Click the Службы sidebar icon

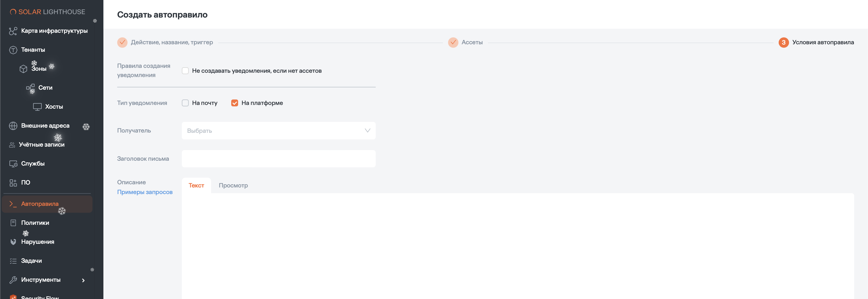click(x=13, y=164)
